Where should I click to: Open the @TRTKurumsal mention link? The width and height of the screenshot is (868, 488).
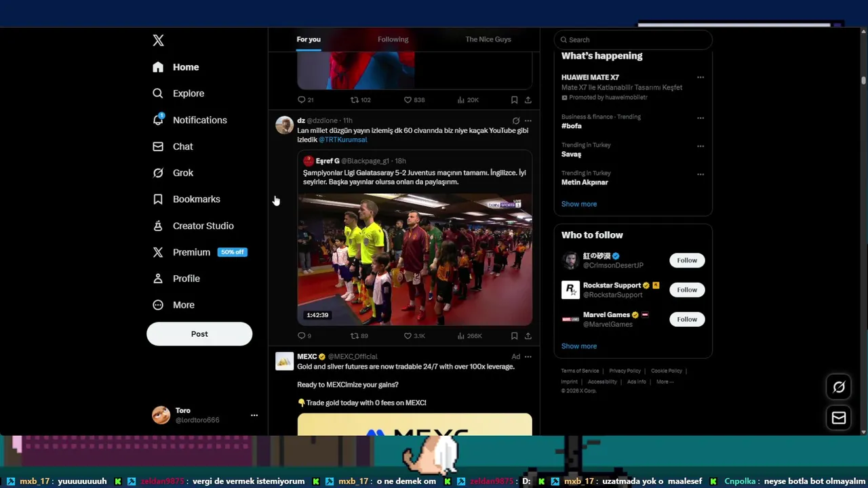pyautogui.click(x=342, y=140)
